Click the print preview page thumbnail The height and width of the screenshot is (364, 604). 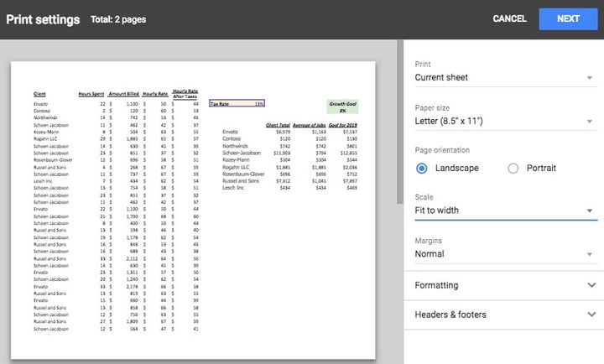point(193,210)
